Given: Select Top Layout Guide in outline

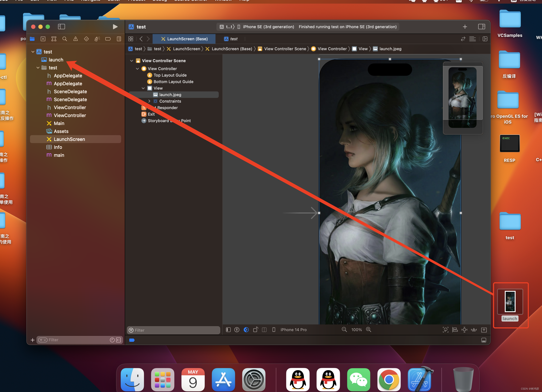Looking at the screenshot, I should [x=170, y=75].
